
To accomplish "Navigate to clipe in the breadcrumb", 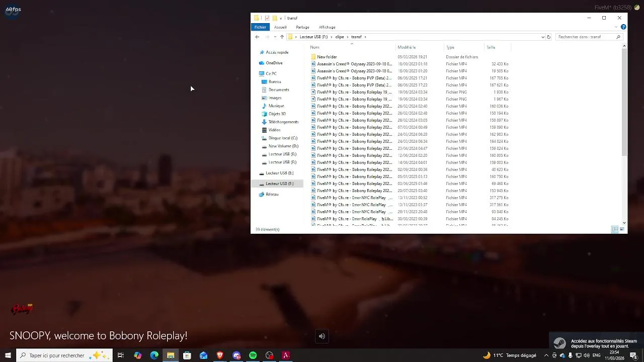I will click(x=340, y=37).
